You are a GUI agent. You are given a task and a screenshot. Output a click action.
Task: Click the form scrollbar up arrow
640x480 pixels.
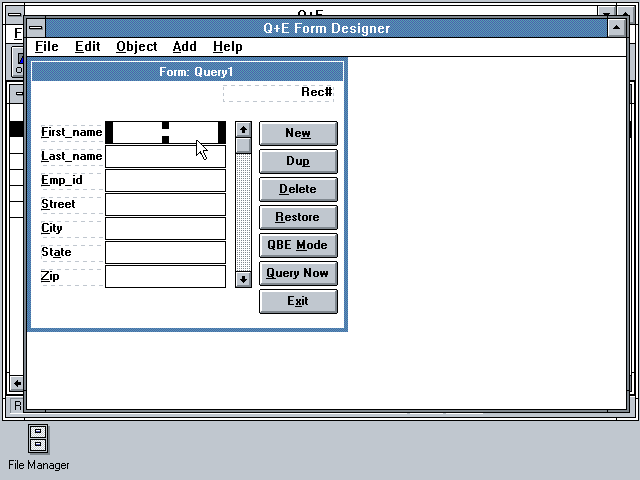(243, 130)
